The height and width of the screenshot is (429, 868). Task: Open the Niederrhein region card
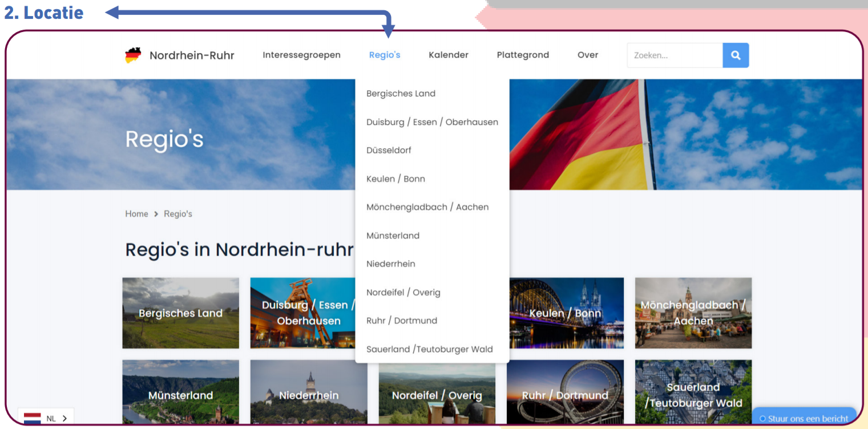pos(309,392)
